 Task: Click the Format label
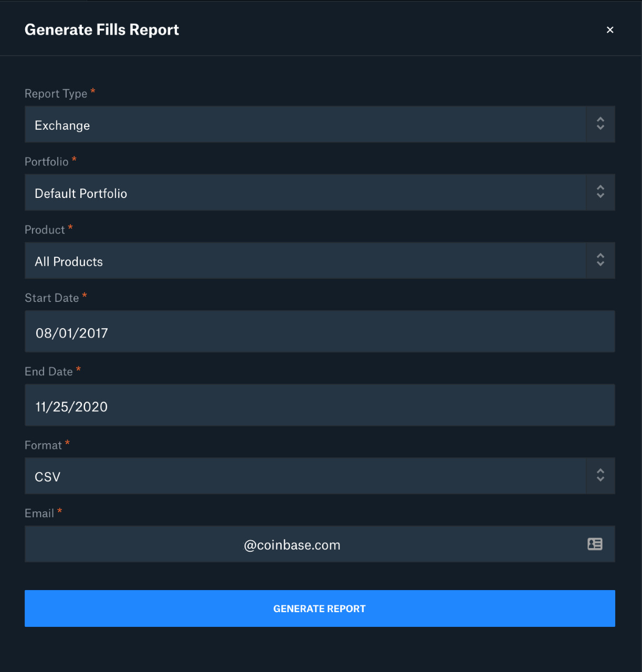coord(43,445)
